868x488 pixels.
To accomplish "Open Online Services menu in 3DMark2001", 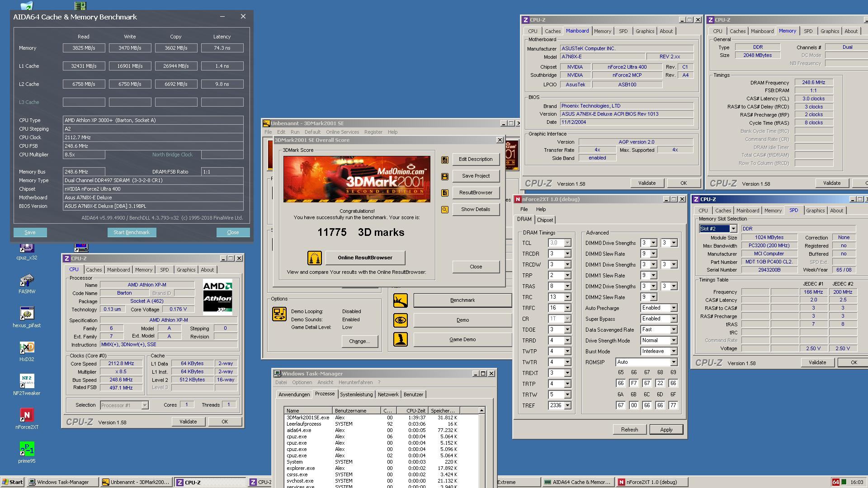I will click(x=342, y=132).
